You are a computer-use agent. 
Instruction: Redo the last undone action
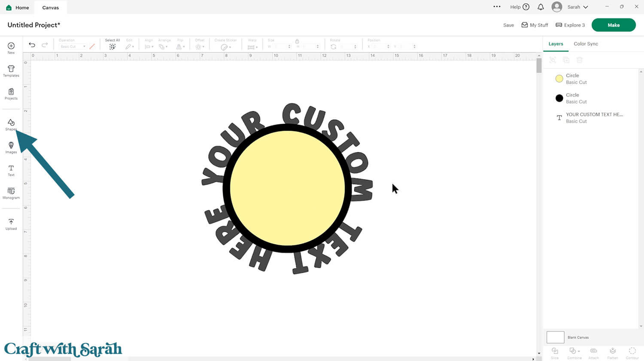45,45
